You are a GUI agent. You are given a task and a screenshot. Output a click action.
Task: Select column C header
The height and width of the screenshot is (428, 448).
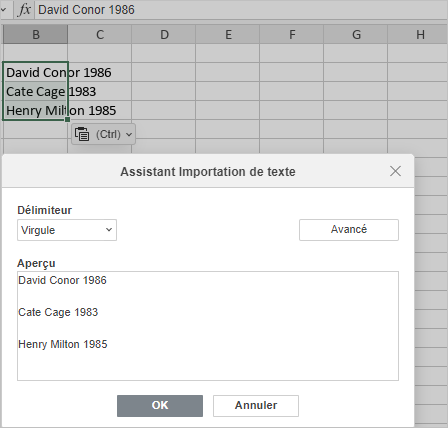(100, 34)
